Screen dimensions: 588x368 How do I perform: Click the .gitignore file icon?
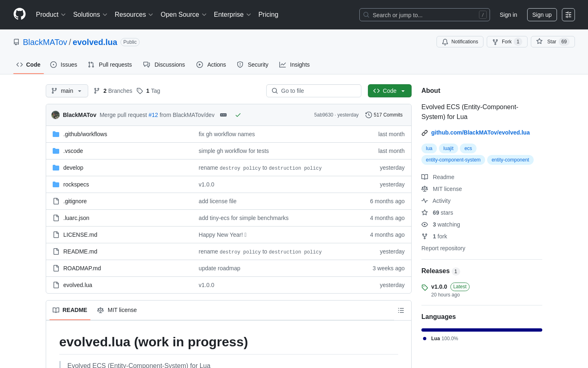[56, 201]
